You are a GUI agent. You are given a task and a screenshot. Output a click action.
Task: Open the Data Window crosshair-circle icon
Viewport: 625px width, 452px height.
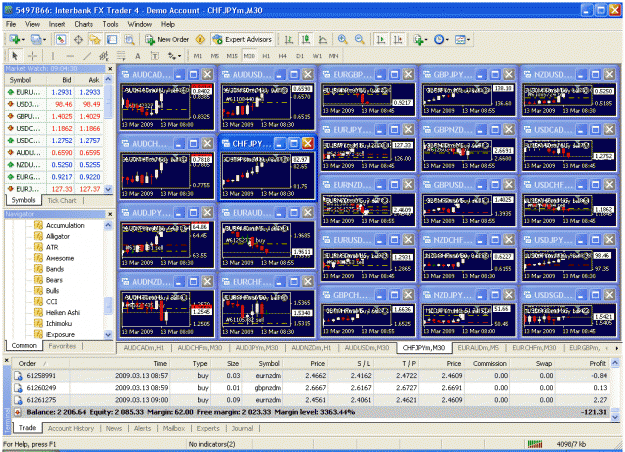[78, 39]
